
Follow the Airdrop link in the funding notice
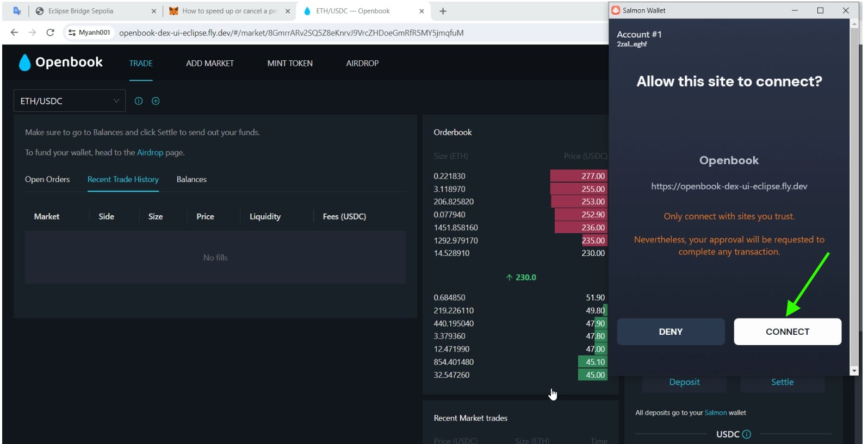[150, 153]
